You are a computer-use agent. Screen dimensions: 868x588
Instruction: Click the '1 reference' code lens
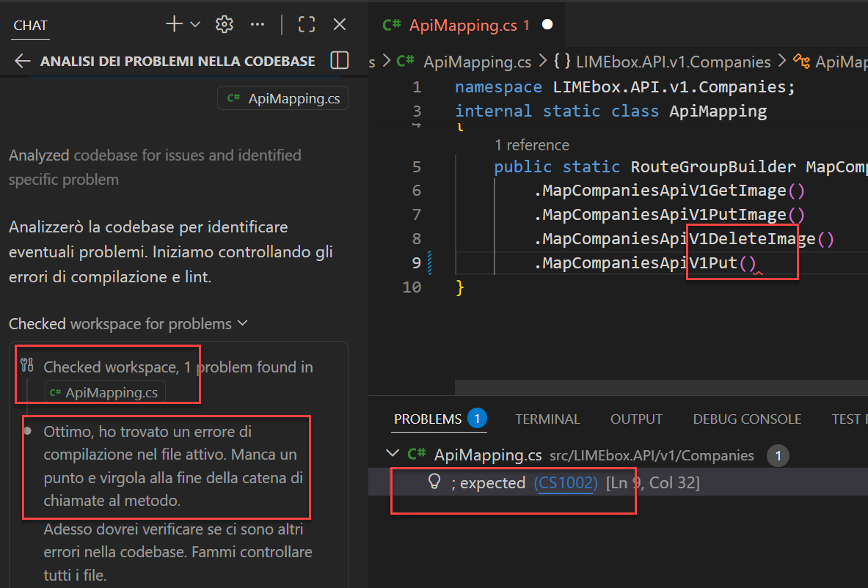click(x=532, y=145)
